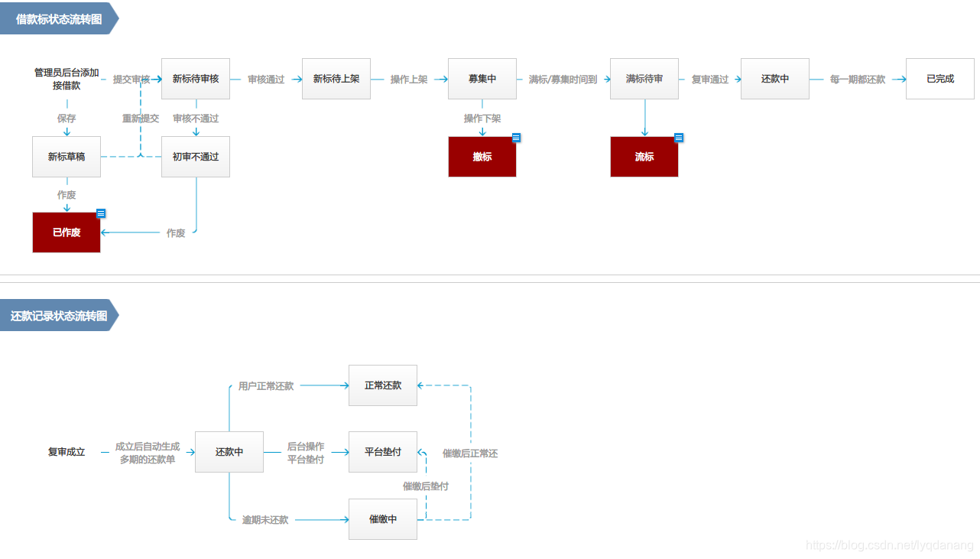Click the 管理员后台添加接借款 start text

pos(67,79)
